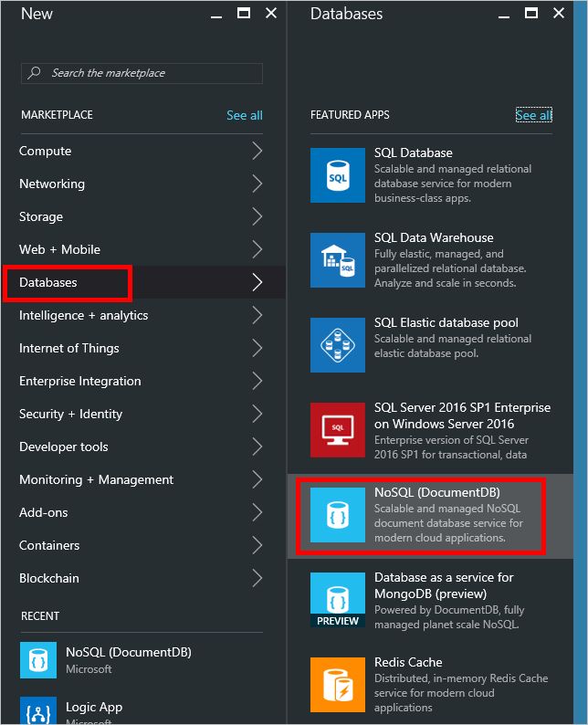Open Database as a service for MongoDB title
588x725 pixels.
tap(444, 585)
